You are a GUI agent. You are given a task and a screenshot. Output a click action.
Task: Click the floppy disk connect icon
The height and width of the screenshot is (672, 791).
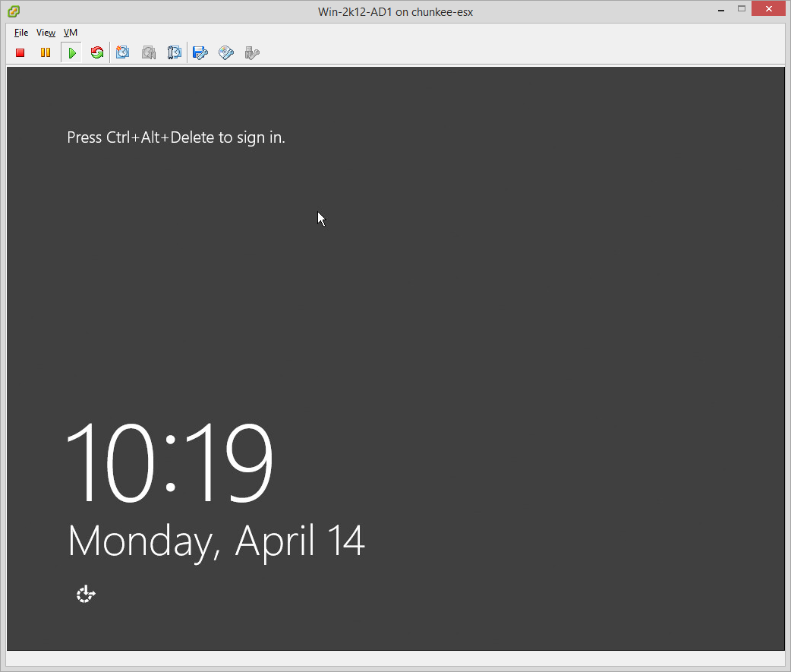(200, 52)
